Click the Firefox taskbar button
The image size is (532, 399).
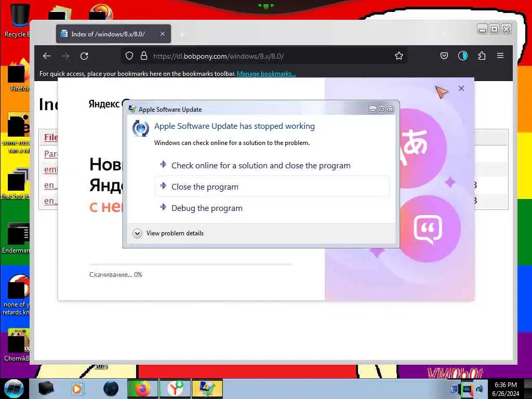point(142,389)
